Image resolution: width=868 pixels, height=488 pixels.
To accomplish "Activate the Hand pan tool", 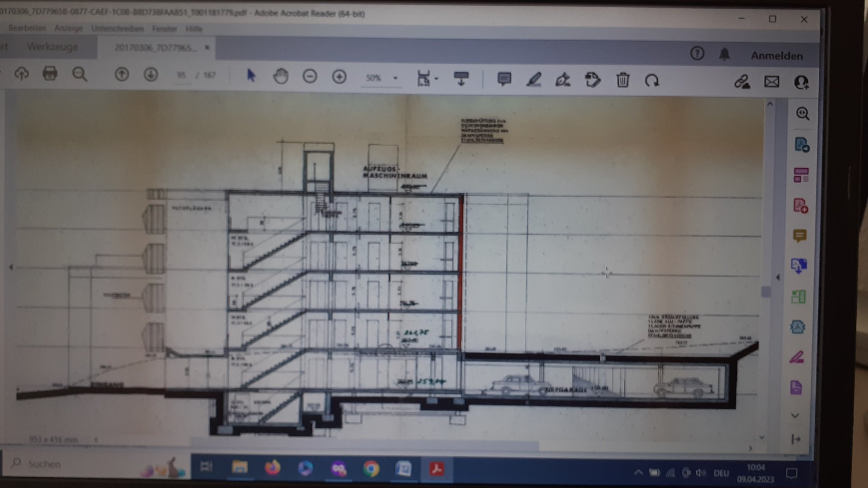I will [281, 76].
